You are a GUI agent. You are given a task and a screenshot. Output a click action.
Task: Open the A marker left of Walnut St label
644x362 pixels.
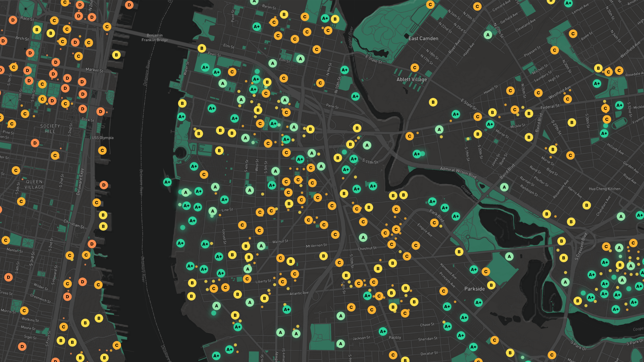point(261,246)
